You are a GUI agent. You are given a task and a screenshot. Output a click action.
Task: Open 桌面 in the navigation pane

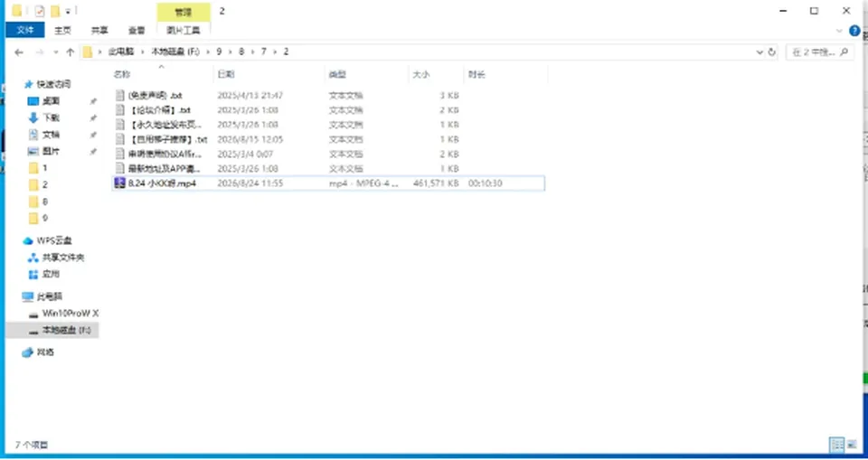(51, 101)
